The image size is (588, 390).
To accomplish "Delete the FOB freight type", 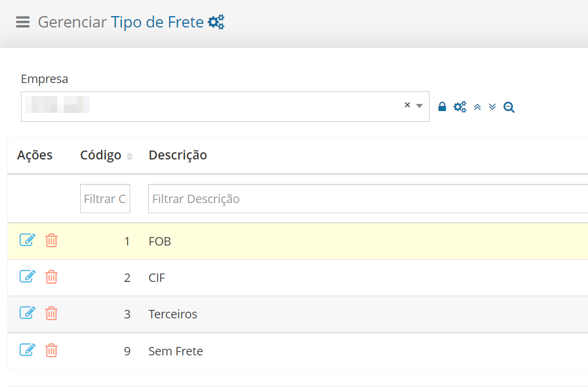I will [x=51, y=241].
